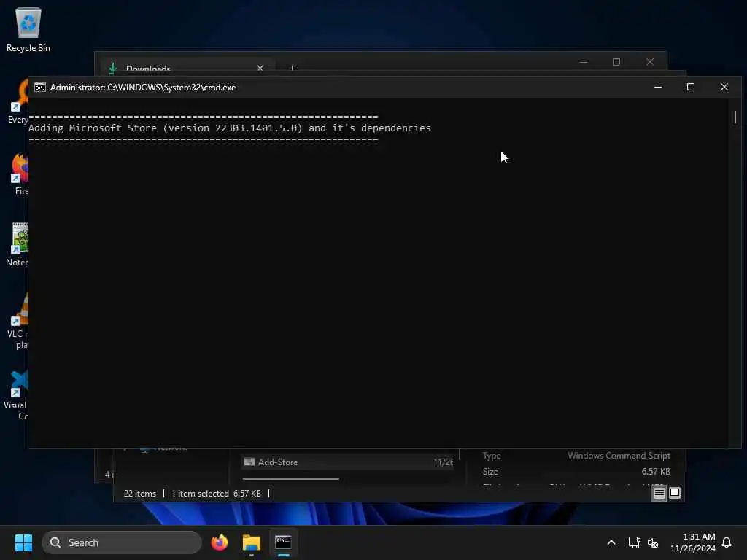
Task: Open the network status tray icon
Action: (634, 542)
